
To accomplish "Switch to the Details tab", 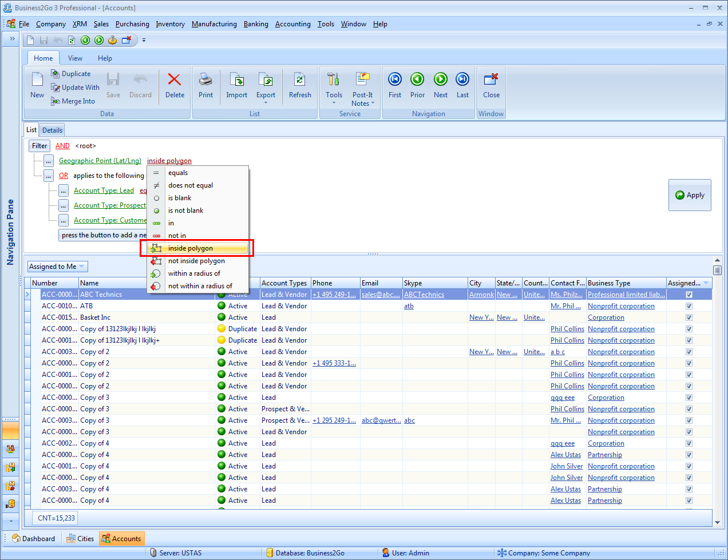I will tap(52, 130).
